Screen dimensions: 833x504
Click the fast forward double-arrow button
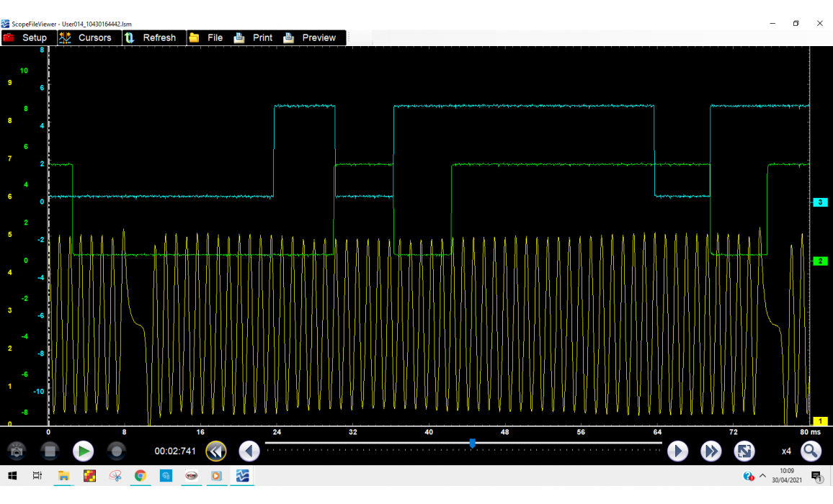[711, 451]
